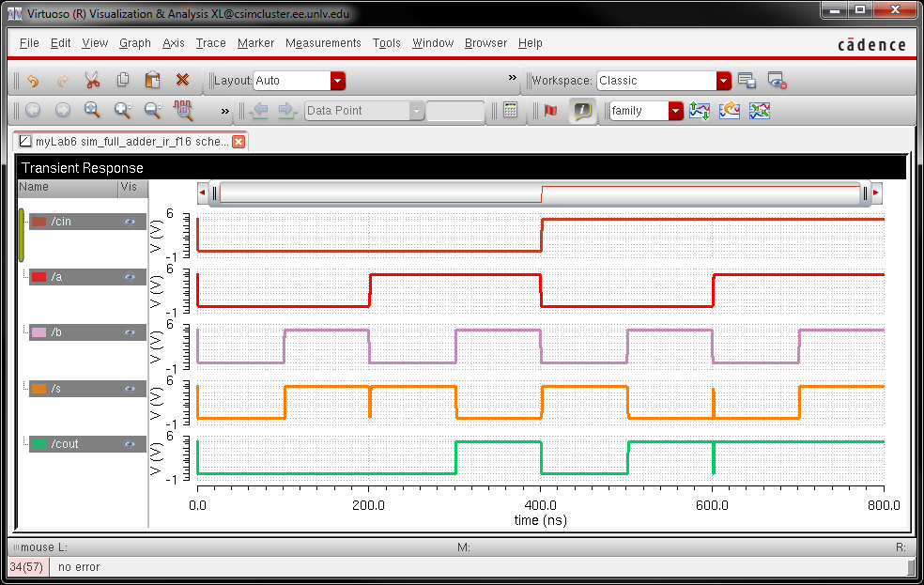The height and width of the screenshot is (585, 924).
Task: Toggle visibility eye for /cout signal
Action: coord(131,443)
